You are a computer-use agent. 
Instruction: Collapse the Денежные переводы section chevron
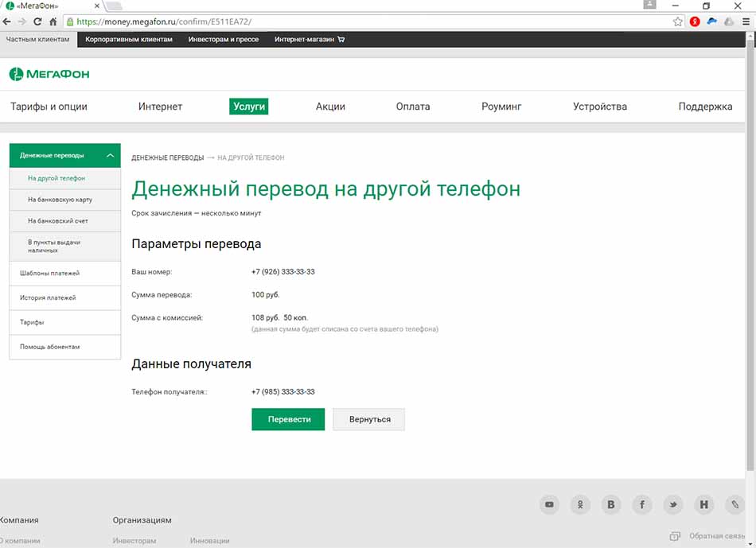point(110,155)
